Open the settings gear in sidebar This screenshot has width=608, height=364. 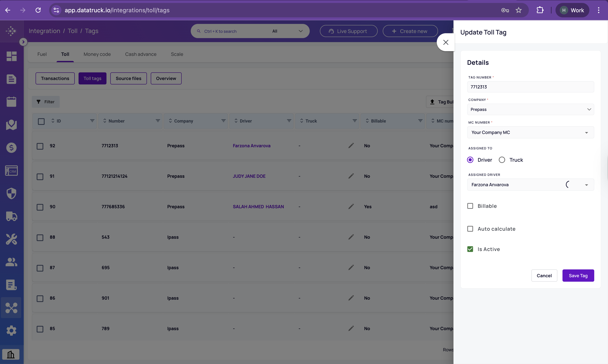coord(11,331)
